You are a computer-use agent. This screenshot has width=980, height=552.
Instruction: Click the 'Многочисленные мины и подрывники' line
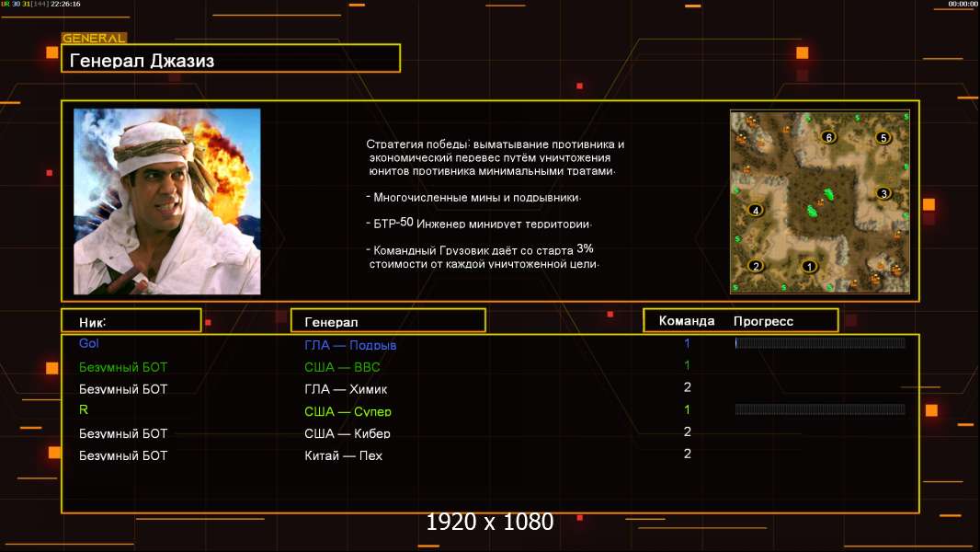click(x=473, y=198)
